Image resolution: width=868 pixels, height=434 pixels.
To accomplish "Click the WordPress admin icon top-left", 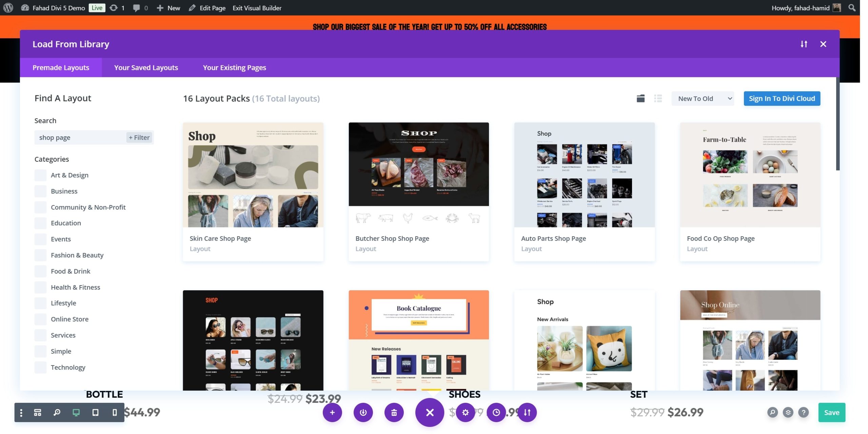I will click(x=9, y=8).
